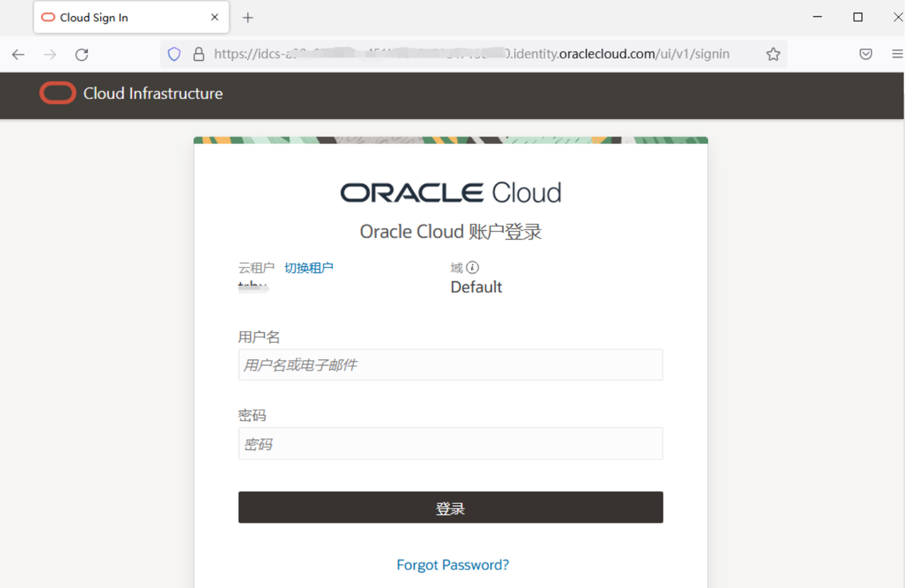The image size is (907, 588).
Task: Click the Cloud Infrastructure header text
Action: click(153, 94)
